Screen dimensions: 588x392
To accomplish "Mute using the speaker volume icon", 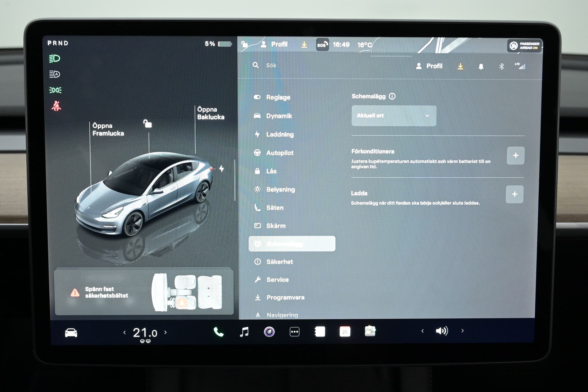I will (442, 331).
